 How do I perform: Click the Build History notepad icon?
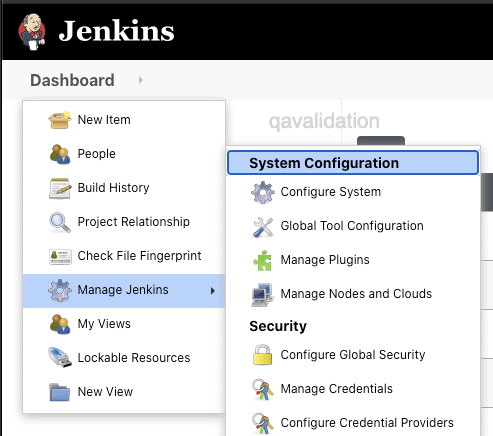(60, 188)
